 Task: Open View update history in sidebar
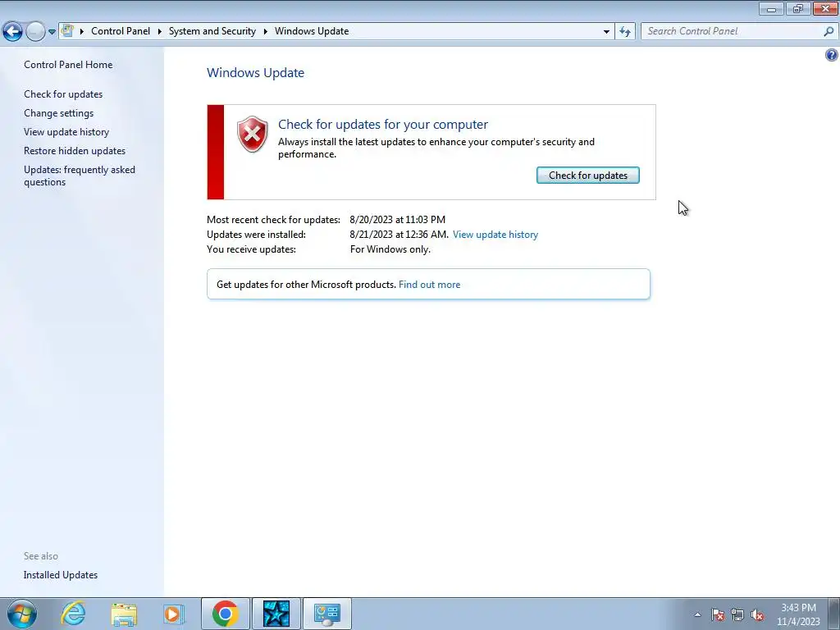(66, 132)
